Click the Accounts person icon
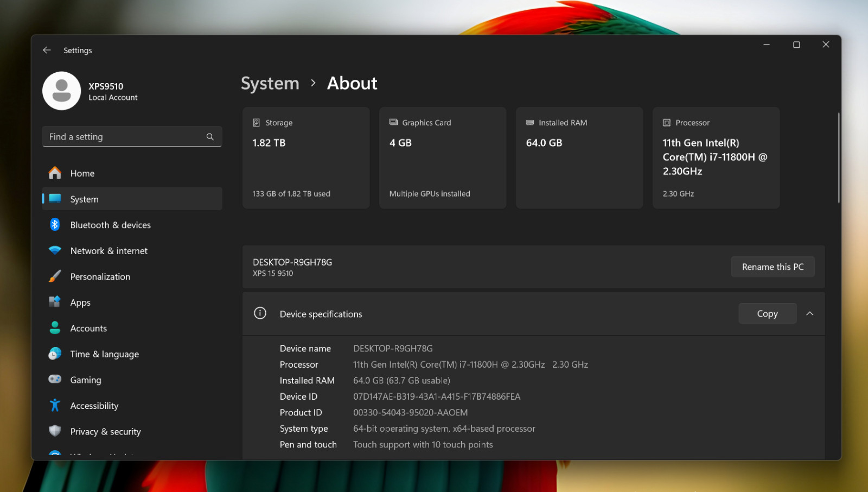 [x=55, y=328]
